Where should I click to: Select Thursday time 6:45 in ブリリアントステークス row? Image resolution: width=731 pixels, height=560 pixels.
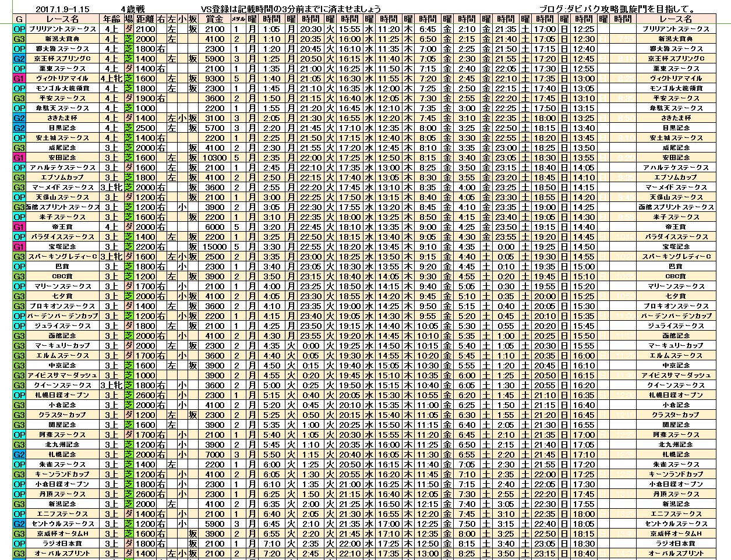coord(427,29)
